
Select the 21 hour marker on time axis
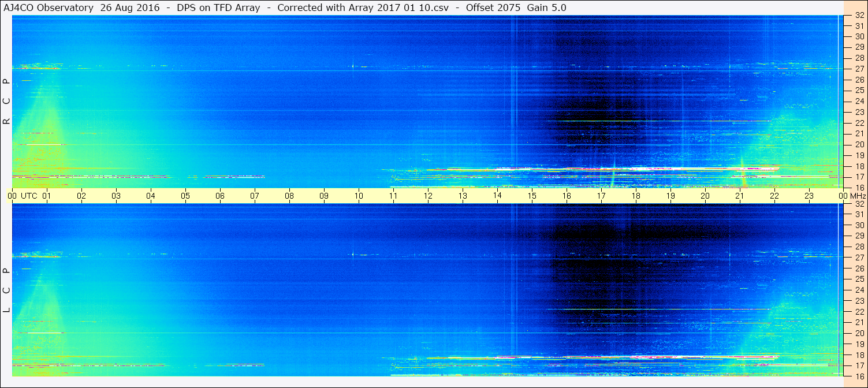coord(740,196)
